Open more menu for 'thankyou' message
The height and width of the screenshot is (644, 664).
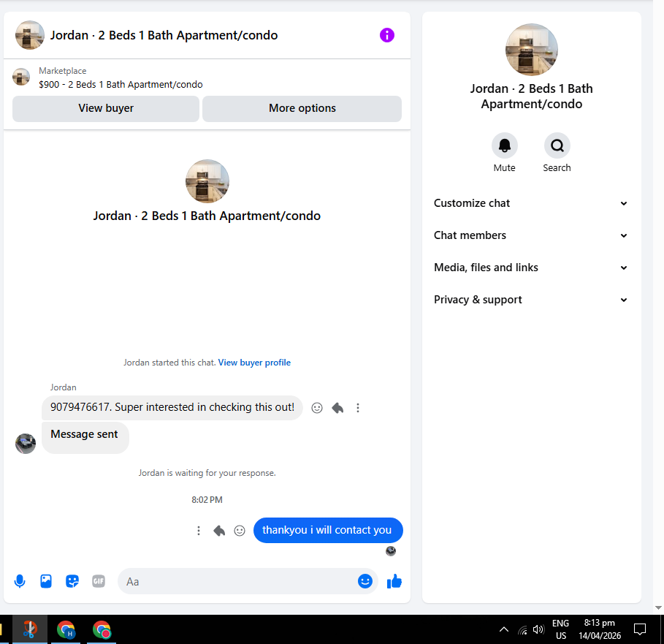click(199, 531)
